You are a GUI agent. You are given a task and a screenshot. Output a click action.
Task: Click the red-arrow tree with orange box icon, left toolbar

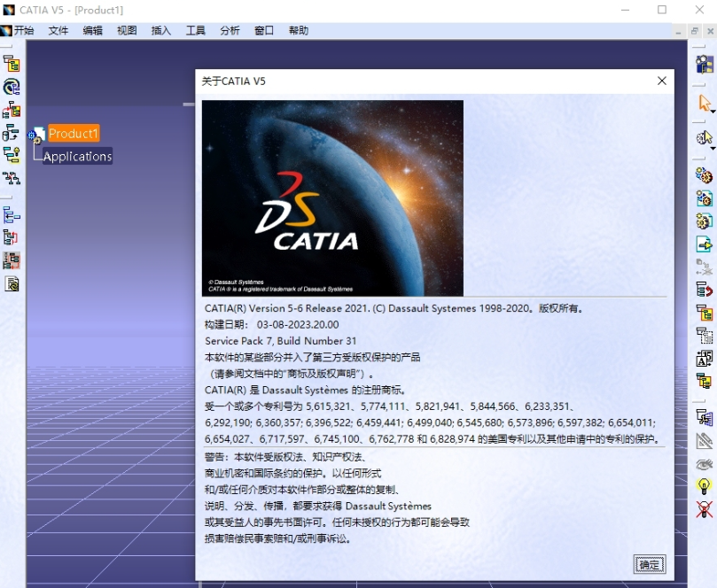12,110
